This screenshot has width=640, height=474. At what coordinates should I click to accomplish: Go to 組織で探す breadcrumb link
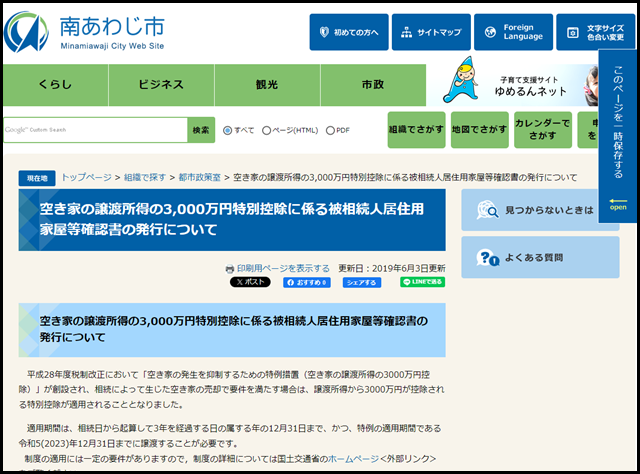(x=145, y=177)
